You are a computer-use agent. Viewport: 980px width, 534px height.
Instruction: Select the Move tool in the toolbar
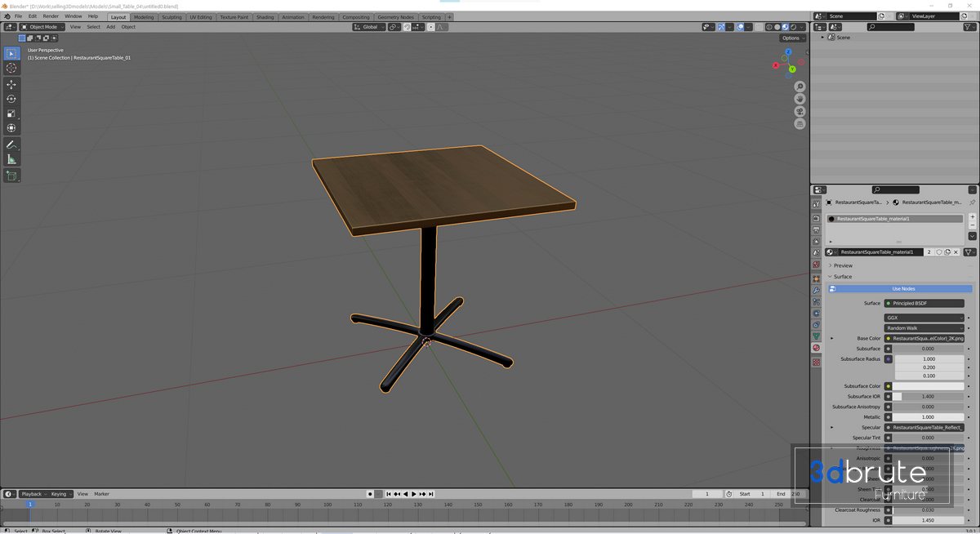coord(11,84)
